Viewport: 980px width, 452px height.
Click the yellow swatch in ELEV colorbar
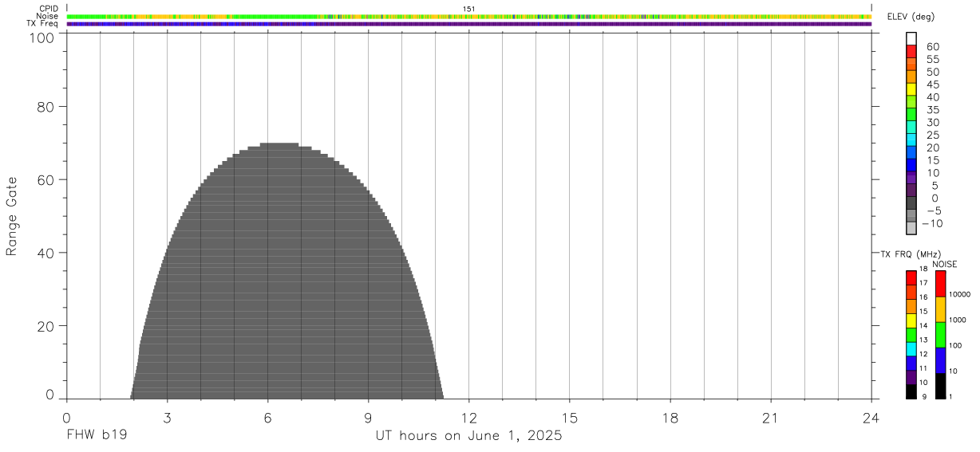click(911, 89)
